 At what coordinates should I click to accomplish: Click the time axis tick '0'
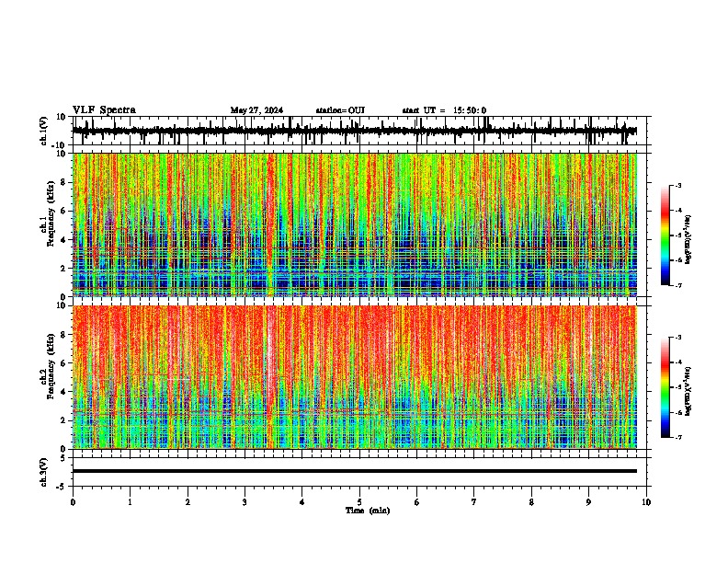pyautogui.click(x=73, y=502)
